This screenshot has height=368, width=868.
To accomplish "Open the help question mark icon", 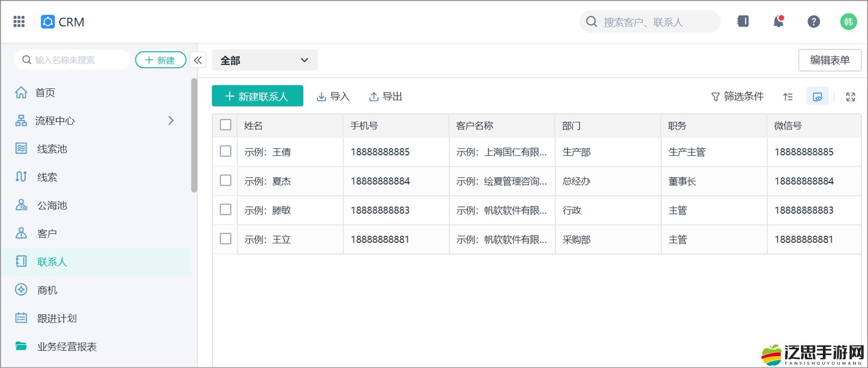I will coord(814,22).
